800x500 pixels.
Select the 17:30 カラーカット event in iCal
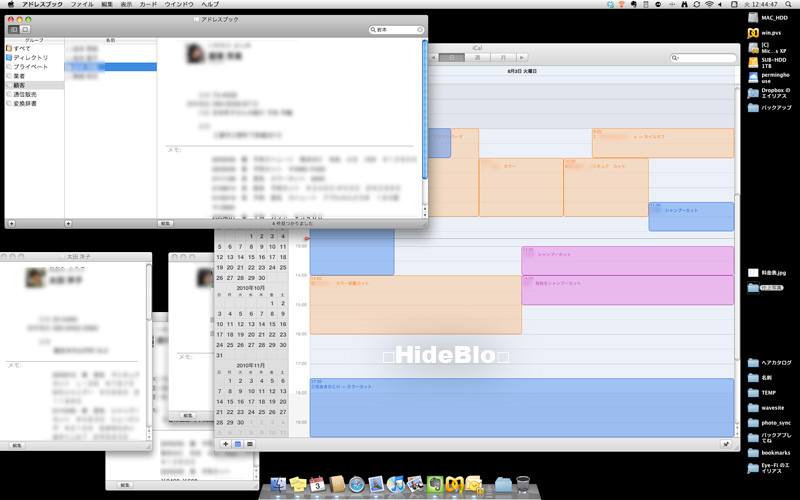point(521,407)
